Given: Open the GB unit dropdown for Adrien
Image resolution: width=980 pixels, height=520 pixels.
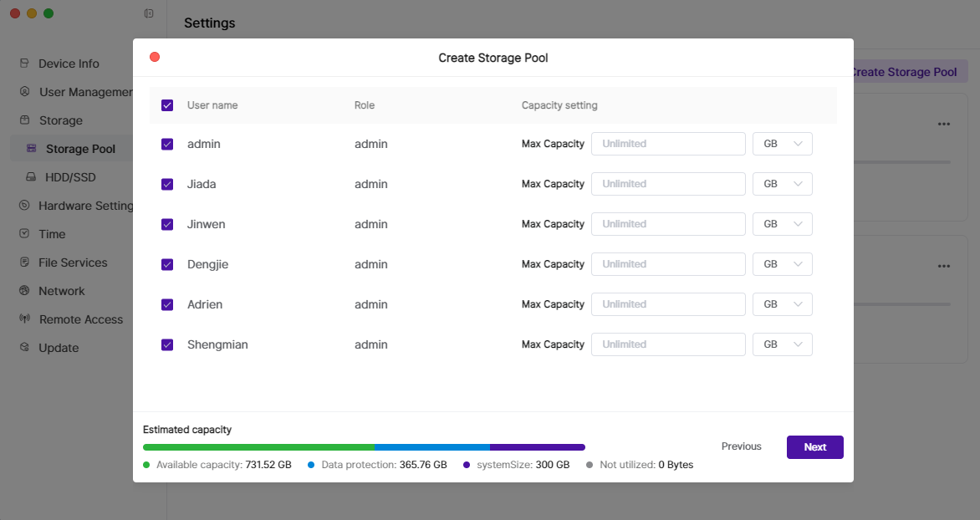Looking at the screenshot, I should 783,303.
